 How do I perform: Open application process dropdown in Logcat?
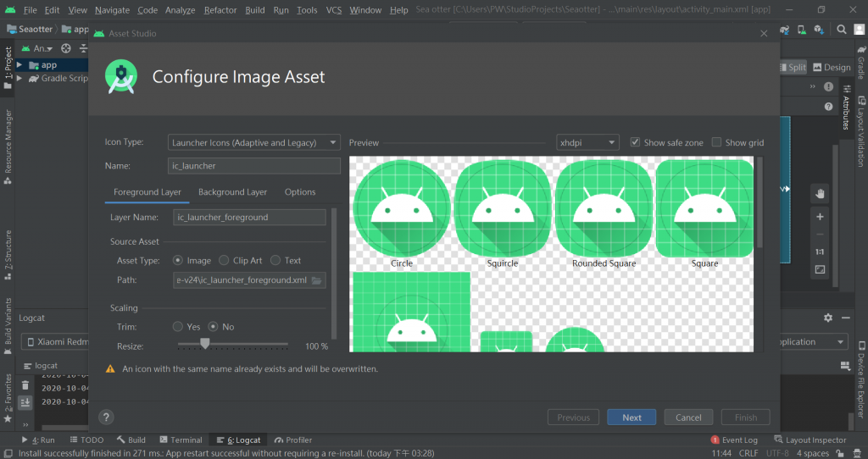(814, 342)
